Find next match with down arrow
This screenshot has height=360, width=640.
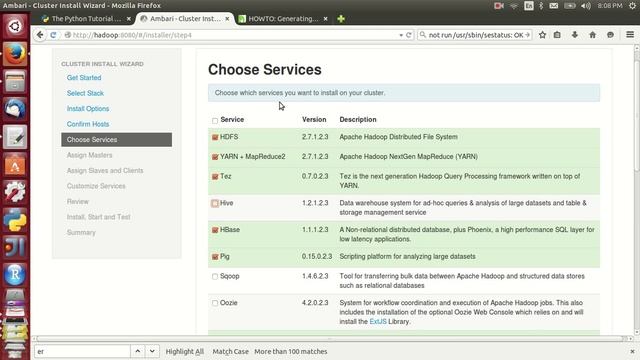(x=152, y=351)
